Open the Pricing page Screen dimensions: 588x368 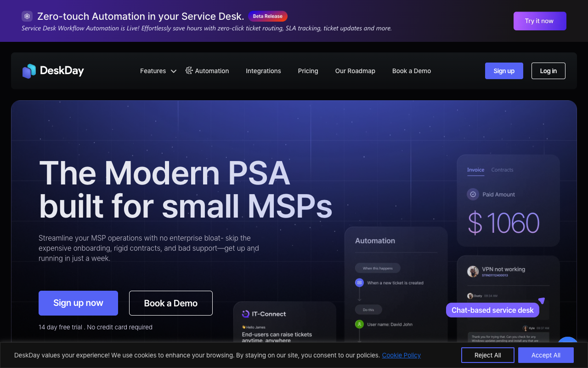308,71
